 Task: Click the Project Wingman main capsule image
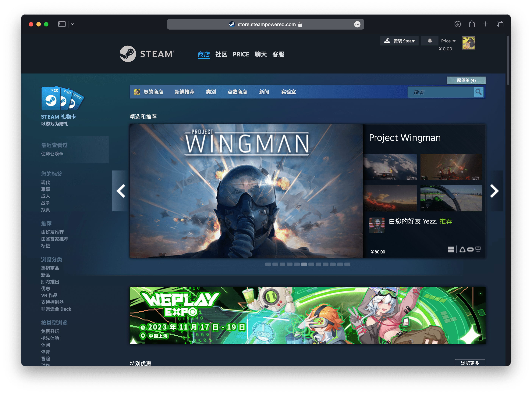click(x=246, y=191)
